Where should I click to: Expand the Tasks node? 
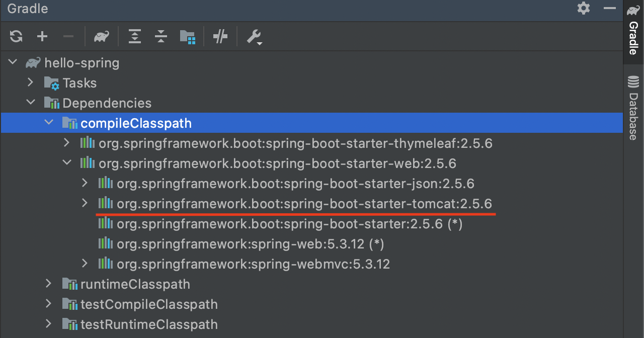point(31,82)
